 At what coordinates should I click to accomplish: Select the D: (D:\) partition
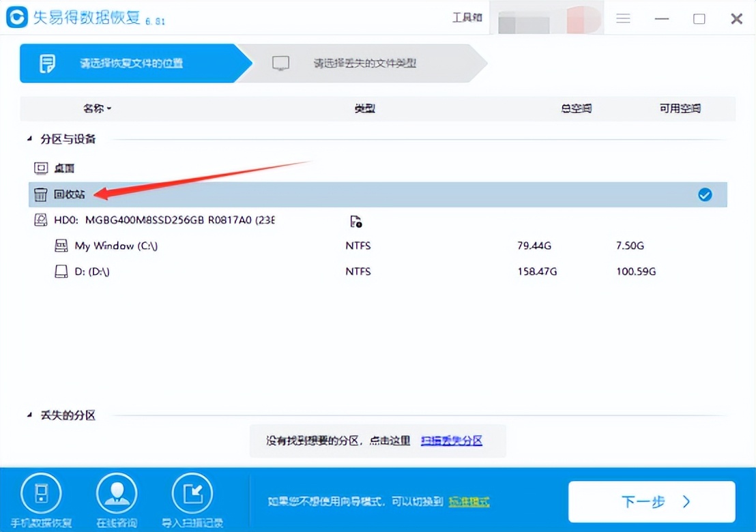pyautogui.click(x=92, y=271)
